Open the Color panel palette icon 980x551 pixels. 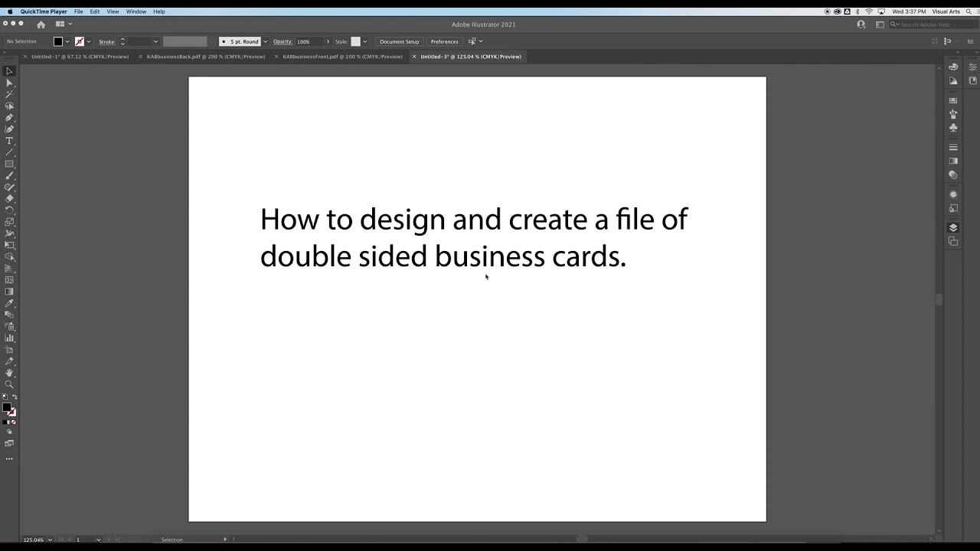tap(953, 67)
